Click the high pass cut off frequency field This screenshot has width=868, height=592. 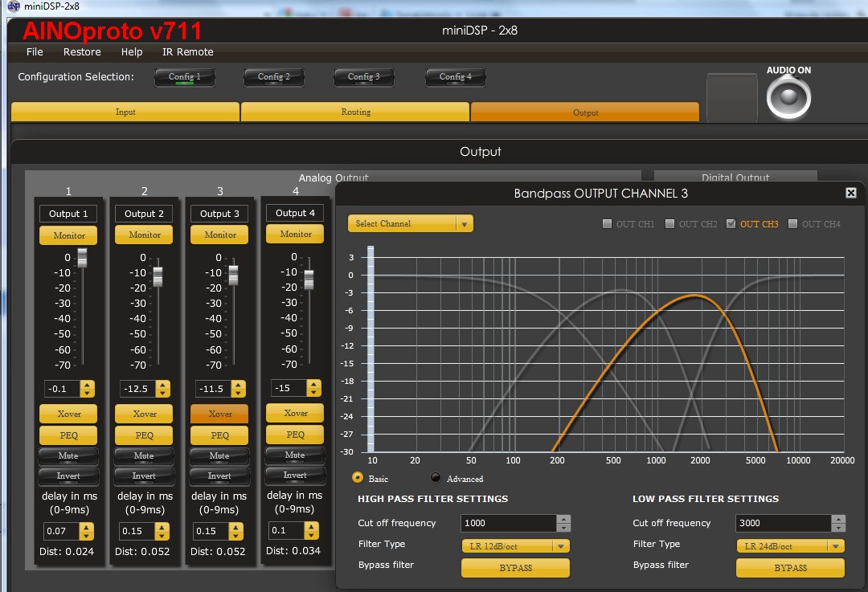tap(508, 523)
